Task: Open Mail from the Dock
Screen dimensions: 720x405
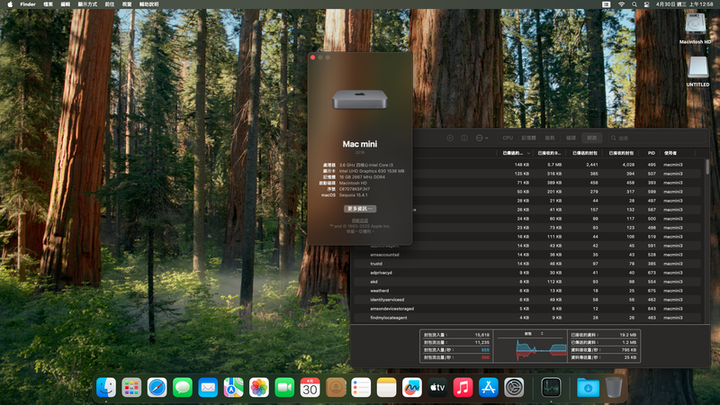Action: [208, 388]
